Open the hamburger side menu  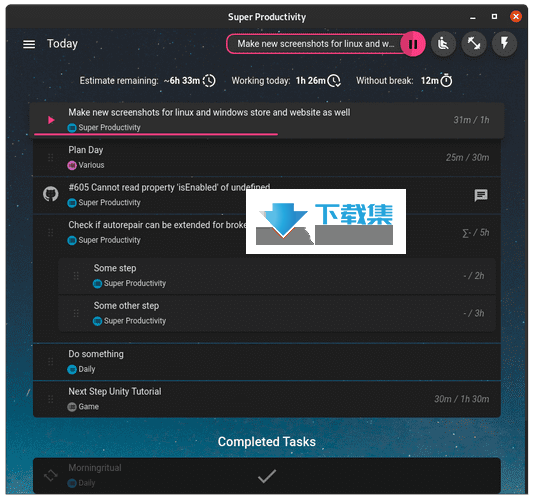pos(29,44)
